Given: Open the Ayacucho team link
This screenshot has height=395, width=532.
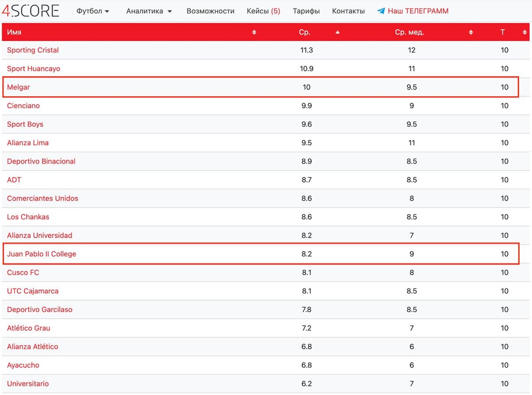Looking at the screenshot, I should [x=23, y=365].
